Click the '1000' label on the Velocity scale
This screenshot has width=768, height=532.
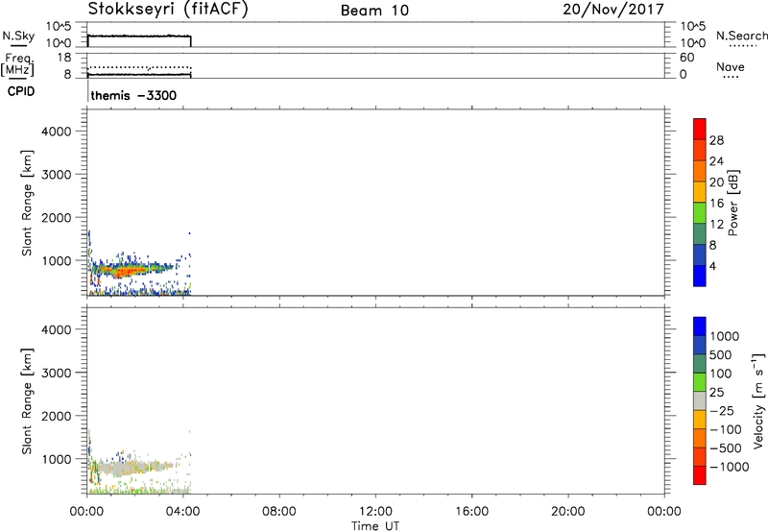point(725,336)
